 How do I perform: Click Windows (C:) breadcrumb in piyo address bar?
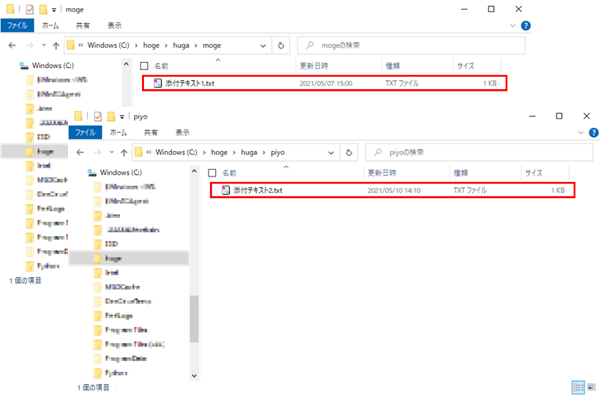click(x=176, y=152)
